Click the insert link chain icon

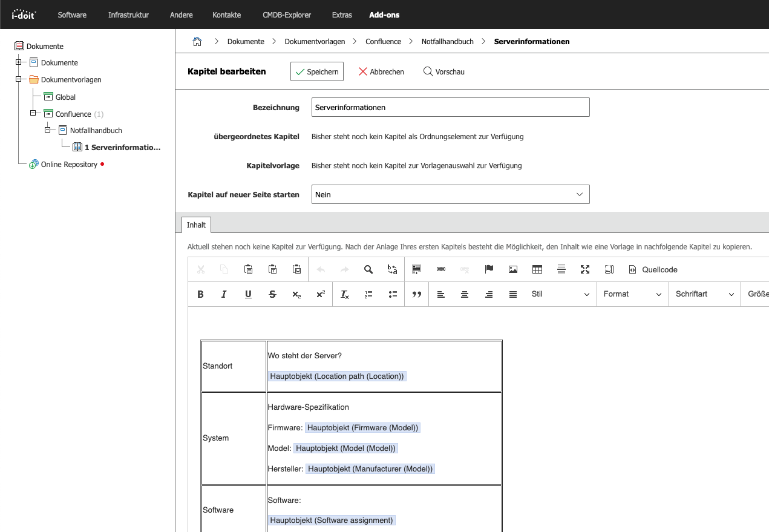click(441, 269)
